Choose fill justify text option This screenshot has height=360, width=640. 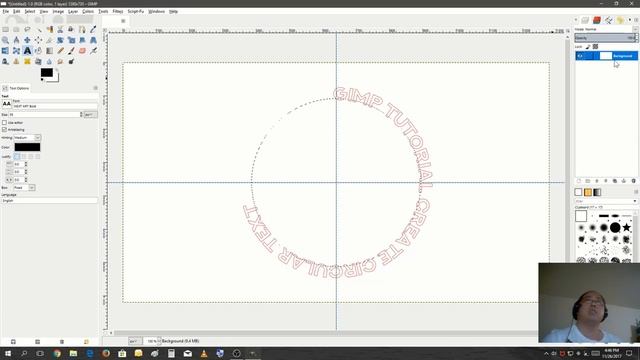click(38, 156)
